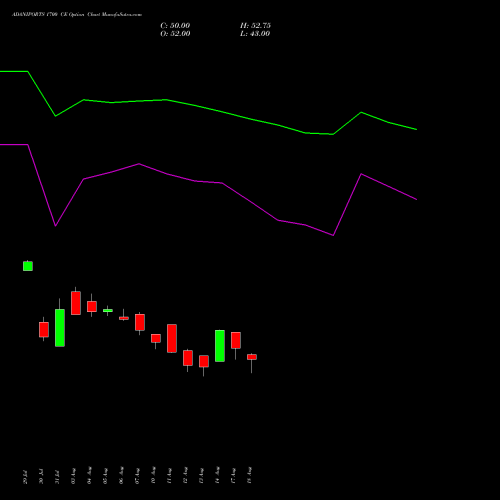Click the 17 Aug date label
500x500 pixels.
tap(233, 476)
